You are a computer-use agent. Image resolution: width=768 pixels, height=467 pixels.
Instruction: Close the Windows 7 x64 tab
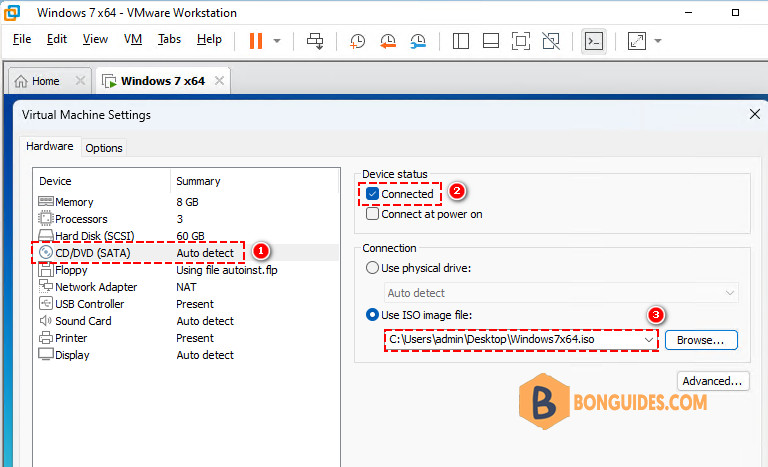(x=219, y=80)
